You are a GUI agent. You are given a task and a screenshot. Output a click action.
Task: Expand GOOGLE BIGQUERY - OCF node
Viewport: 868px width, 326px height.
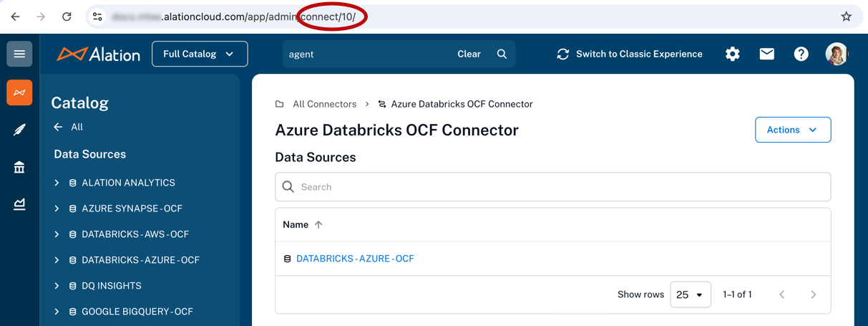coord(57,312)
